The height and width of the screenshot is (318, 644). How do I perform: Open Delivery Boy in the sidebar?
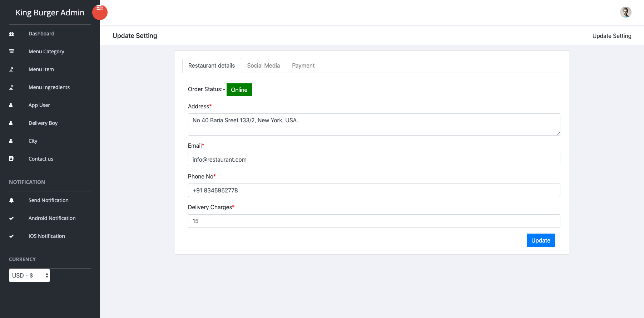[x=43, y=123]
